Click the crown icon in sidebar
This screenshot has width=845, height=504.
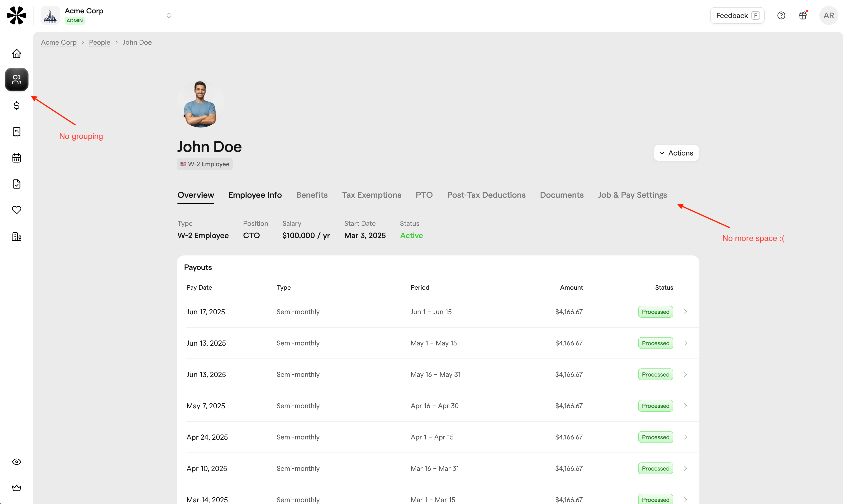tap(16, 488)
